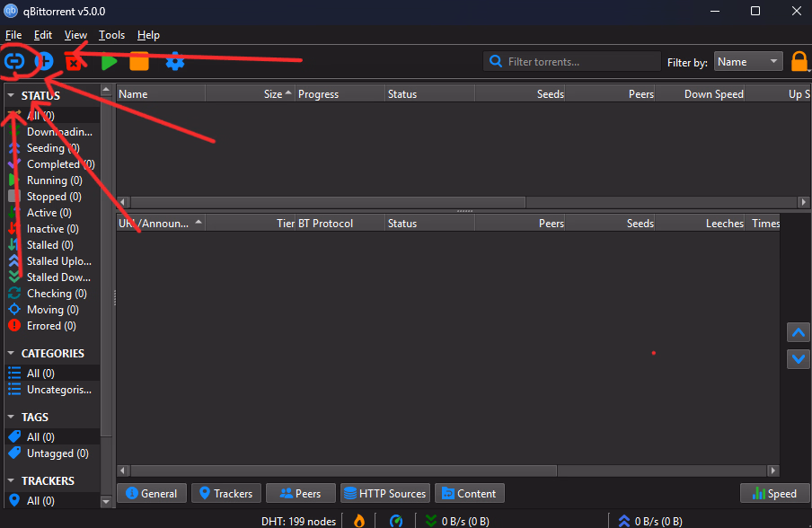
Task: Switch to the Trackers tab
Action: [x=225, y=493]
